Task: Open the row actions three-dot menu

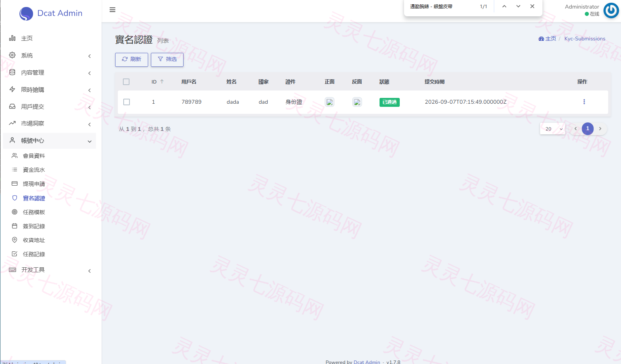Action: tap(584, 102)
